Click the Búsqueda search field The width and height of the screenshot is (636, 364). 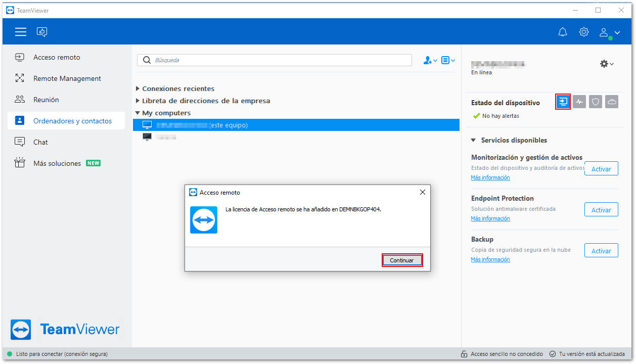(x=275, y=60)
